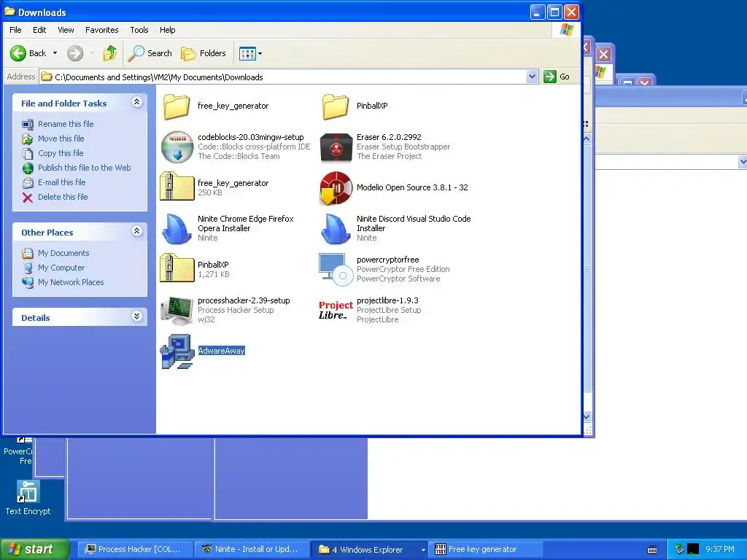Viewport: 747px width, 560px height.
Task: Open the File menu
Action: [15, 30]
